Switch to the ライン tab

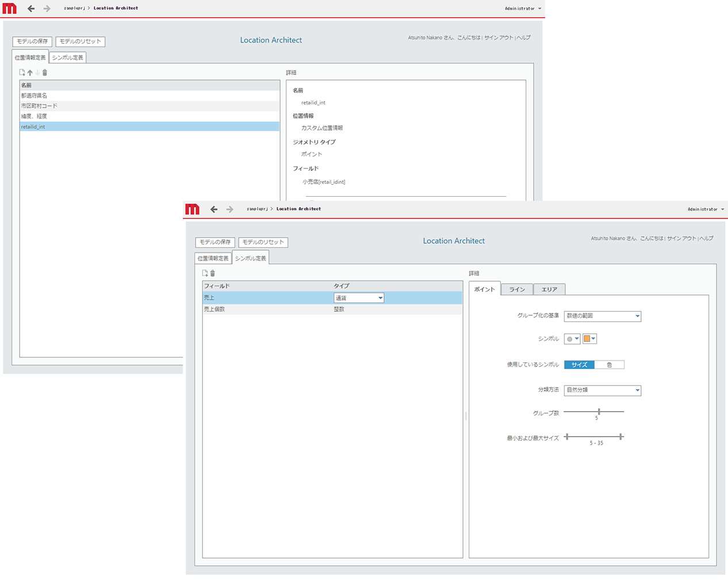coord(517,289)
